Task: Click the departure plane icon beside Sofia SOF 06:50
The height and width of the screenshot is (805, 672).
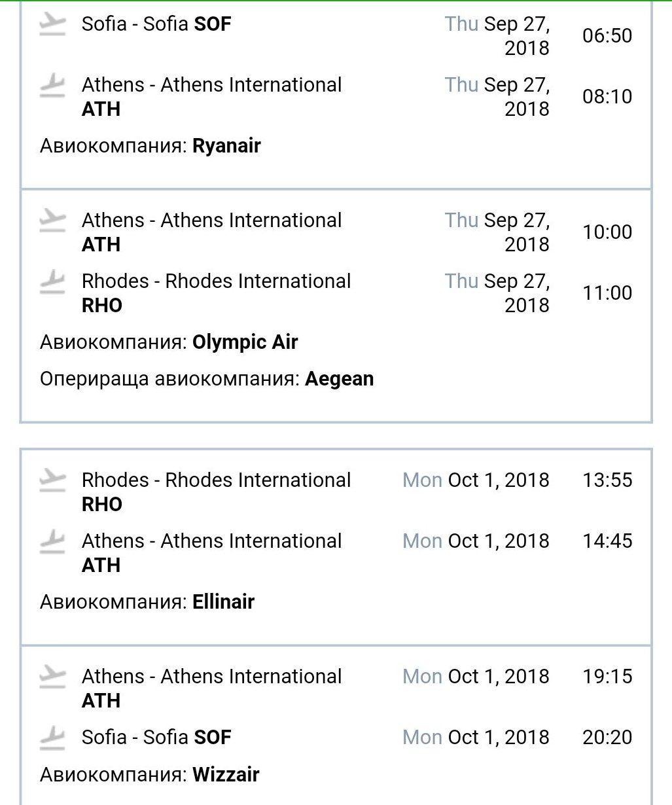Action: (x=52, y=25)
